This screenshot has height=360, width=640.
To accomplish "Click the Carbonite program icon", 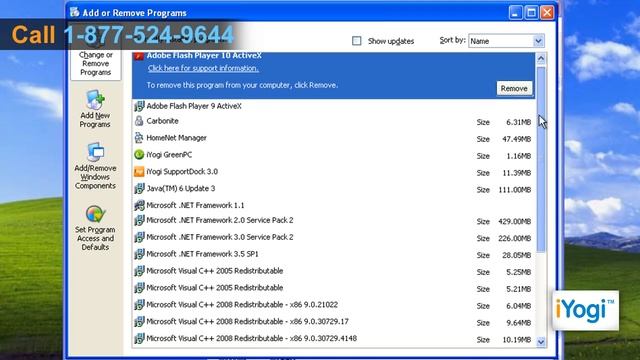I will (139, 121).
